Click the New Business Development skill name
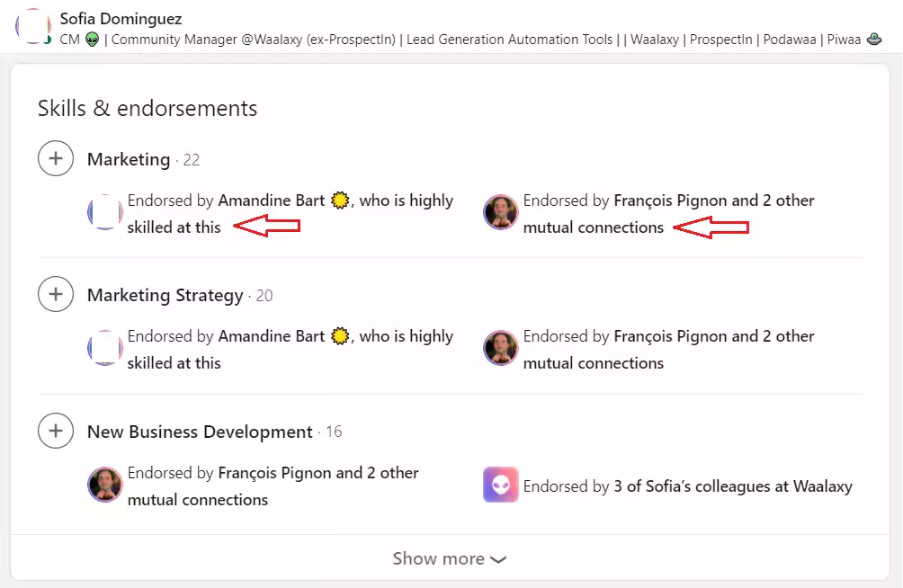The image size is (903, 588). tap(199, 432)
